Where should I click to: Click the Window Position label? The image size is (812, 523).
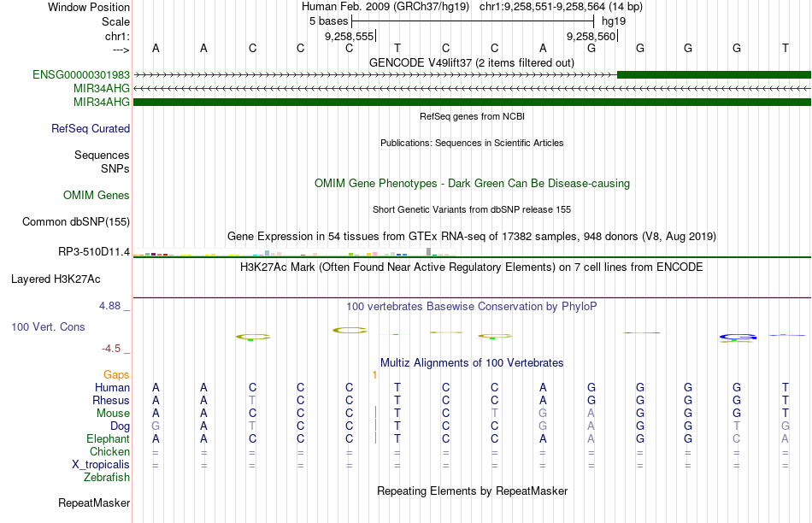(89, 7)
